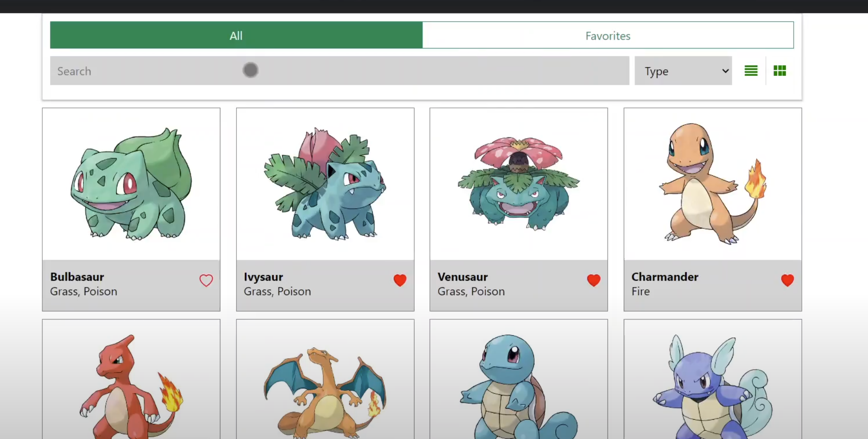Screen dimensions: 868x439
Task: Open the Venusaur image
Action: [x=519, y=184]
